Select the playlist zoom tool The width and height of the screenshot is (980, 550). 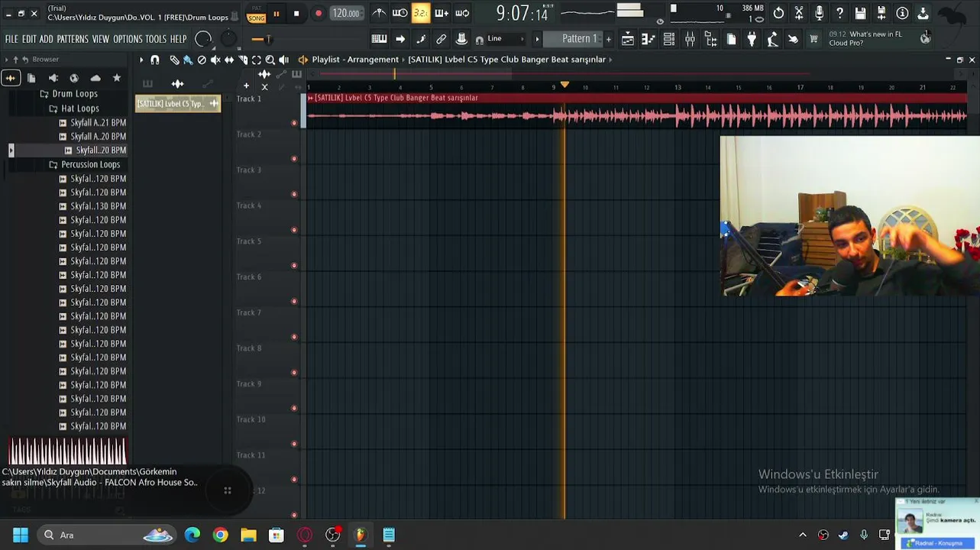tap(270, 60)
